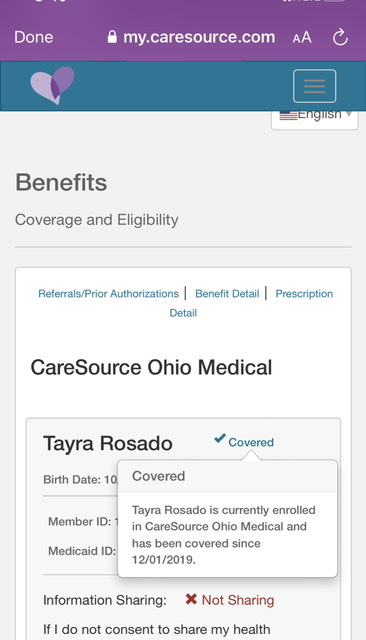This screenshot has height=640, width=366.
Task: Toggle the Covered status popover
Action: click(x=251, y=442)
